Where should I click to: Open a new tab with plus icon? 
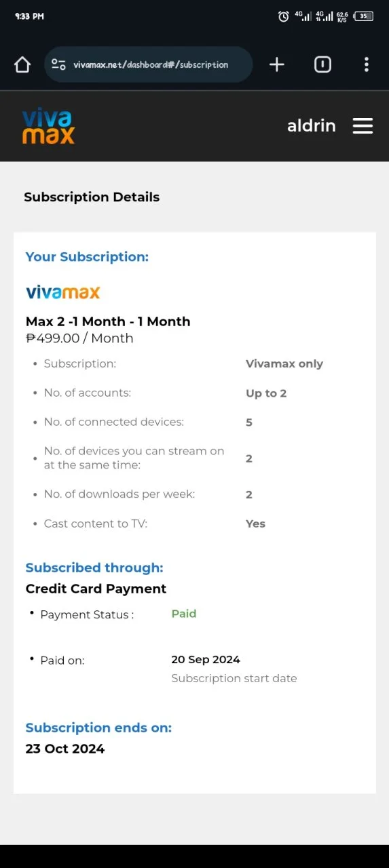[x=276, y=64]
